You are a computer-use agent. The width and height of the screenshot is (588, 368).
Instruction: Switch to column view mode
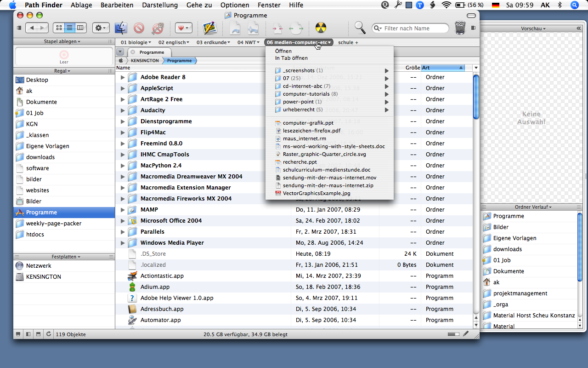(x=80, y=28)
